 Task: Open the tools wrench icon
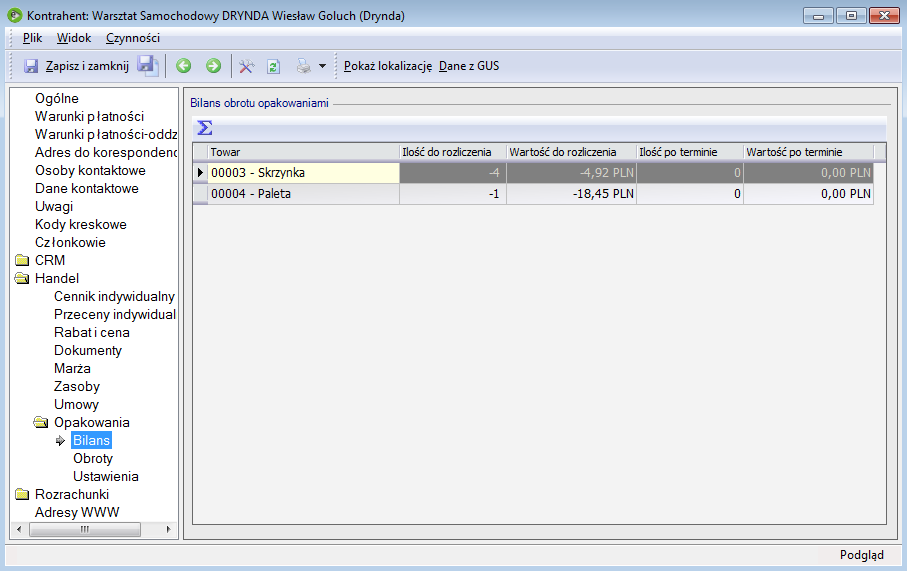246,67
